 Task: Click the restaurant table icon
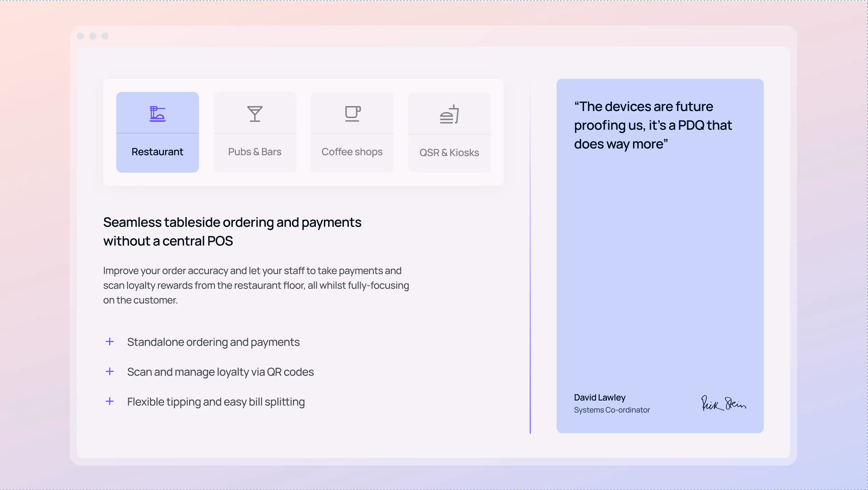pyautogui.click(x=157, y=114)
